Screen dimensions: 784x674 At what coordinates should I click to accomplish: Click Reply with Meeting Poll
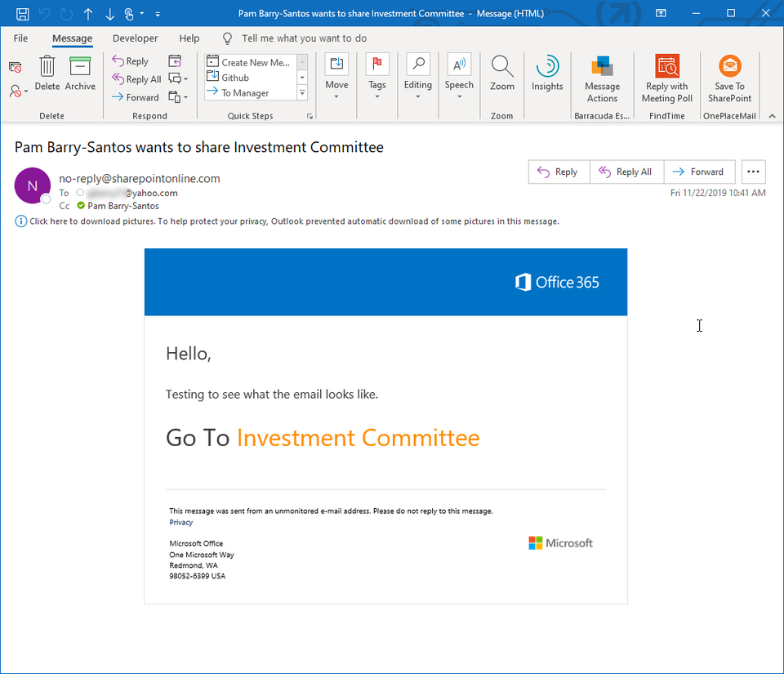click(x=667, y=79)
